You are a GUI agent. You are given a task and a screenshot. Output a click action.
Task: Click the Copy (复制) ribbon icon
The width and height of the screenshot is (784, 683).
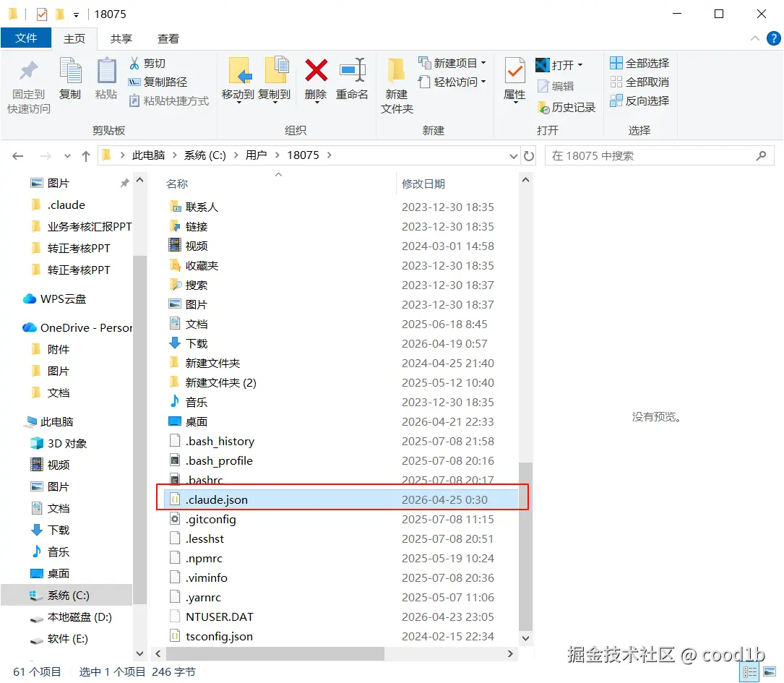click(70, 71)
